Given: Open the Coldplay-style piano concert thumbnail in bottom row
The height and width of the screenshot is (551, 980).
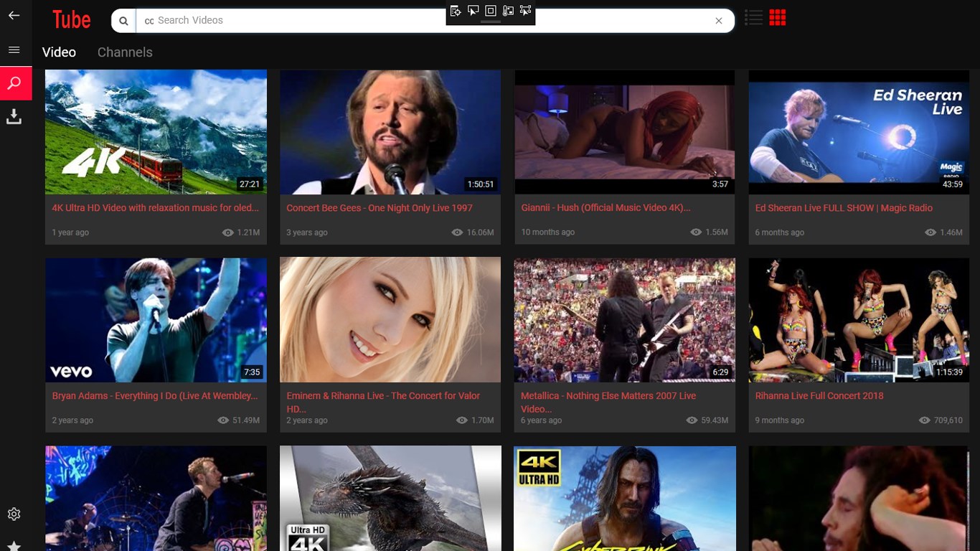Looking at the screenshot, I should coord(156,499).
